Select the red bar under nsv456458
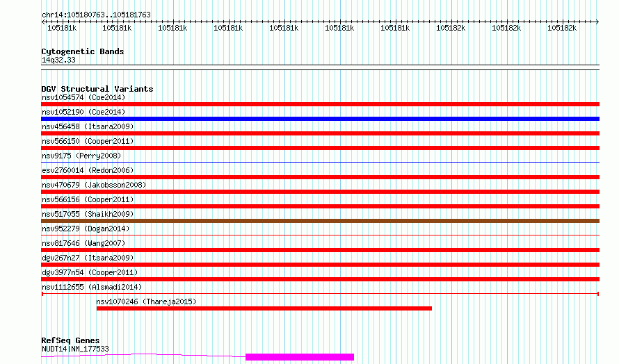619x364 pixels. point(320,133)
